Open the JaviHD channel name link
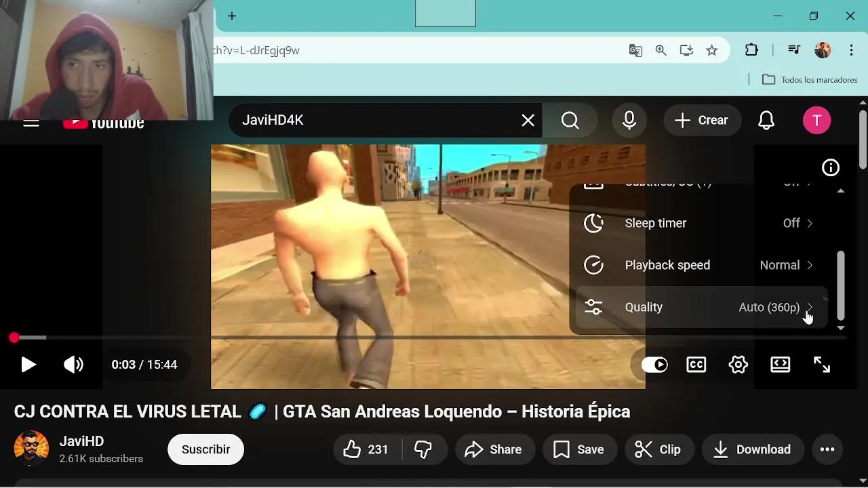Screen dimensions: 868x488 [x=81, y=441]
